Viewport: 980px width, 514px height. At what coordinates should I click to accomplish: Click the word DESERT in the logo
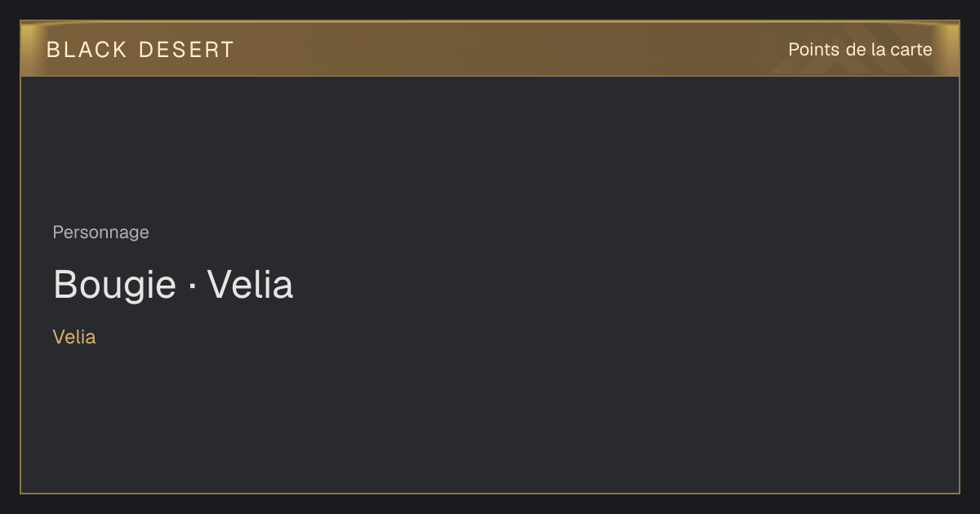tap(186, 50)
